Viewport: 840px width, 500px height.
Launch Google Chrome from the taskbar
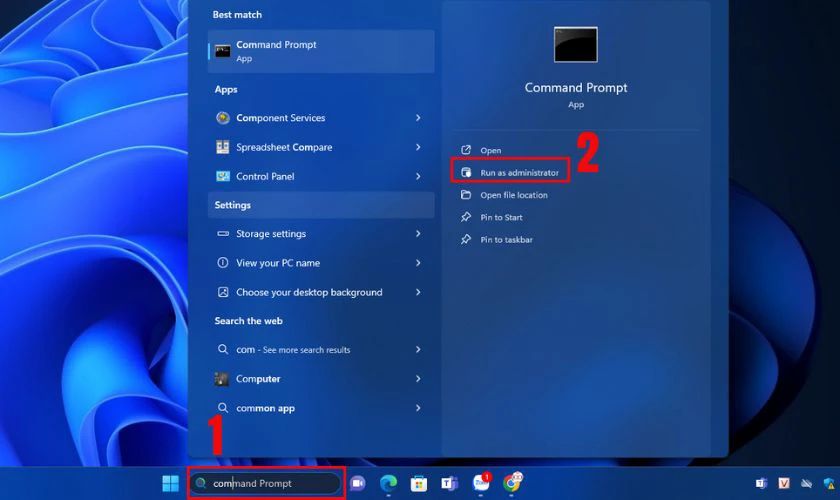tap(512, 482)
